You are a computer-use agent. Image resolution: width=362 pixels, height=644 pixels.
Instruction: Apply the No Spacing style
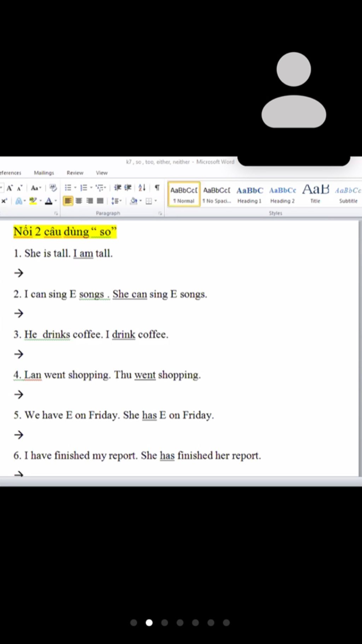[x=217, y=194]
